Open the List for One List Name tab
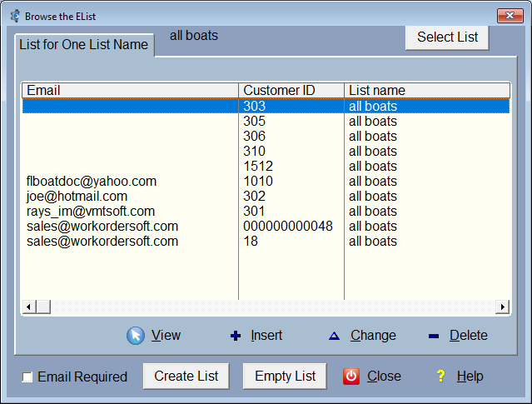The width and height of the screenshot is (532, 404). pos(84,45)
